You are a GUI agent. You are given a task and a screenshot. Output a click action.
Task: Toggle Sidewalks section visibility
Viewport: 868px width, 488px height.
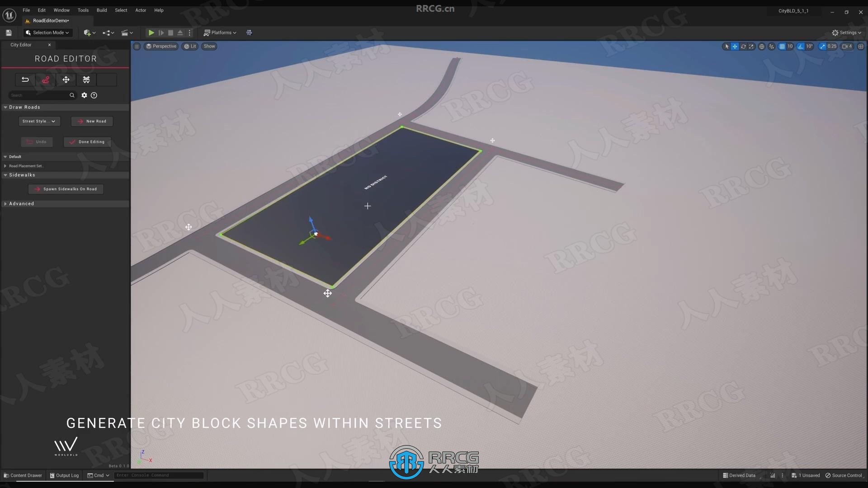coord(6,174)
